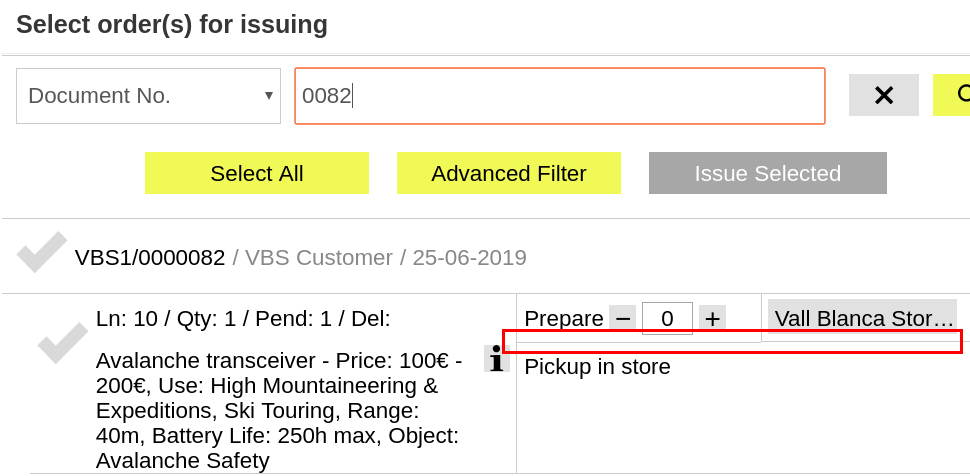Open the Advanced Filter
The width and height of the screenshot is (970, 476).
click(508, 173)
